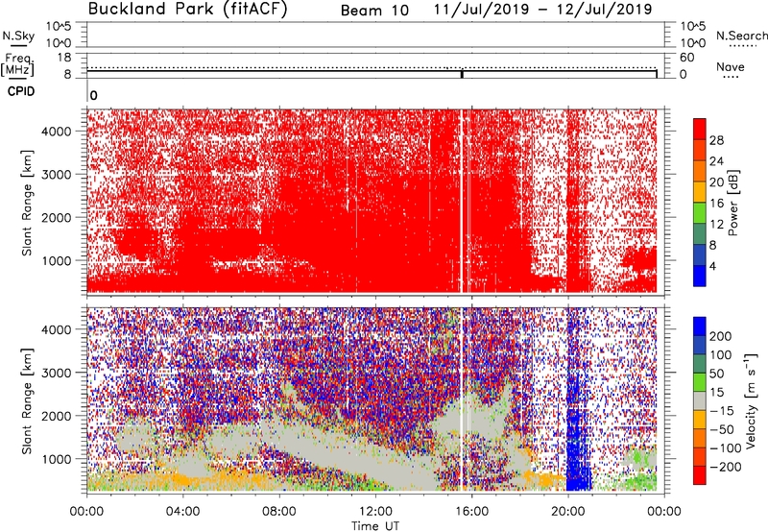Click the "Nave" legend label
This screenshot has width=768, height=532.
(x=730, y=66)
